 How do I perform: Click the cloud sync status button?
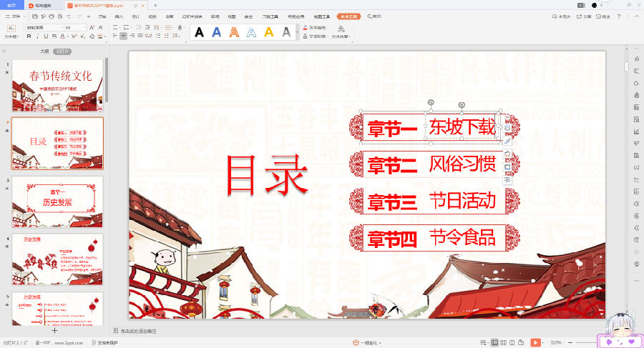pyautogui.click(x=562, y=16)
